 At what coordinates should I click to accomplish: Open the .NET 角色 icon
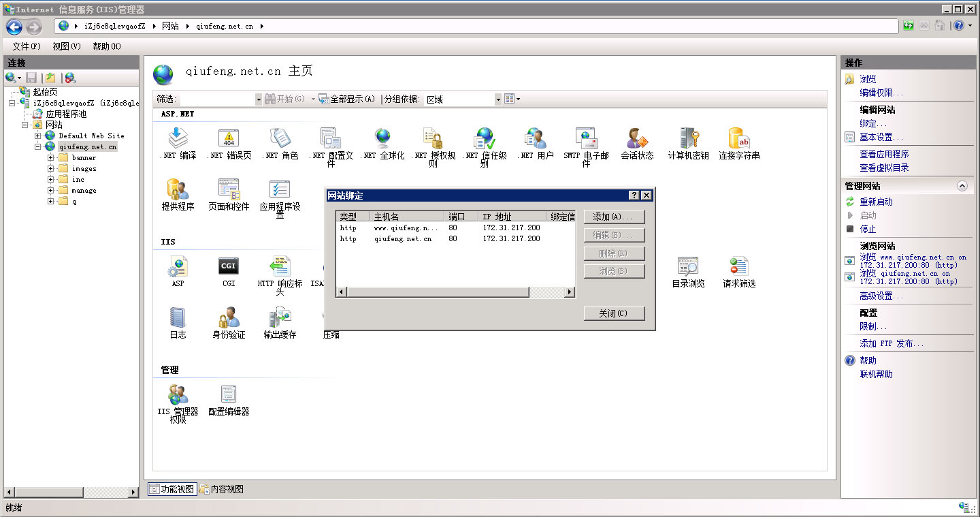point(280,144)
